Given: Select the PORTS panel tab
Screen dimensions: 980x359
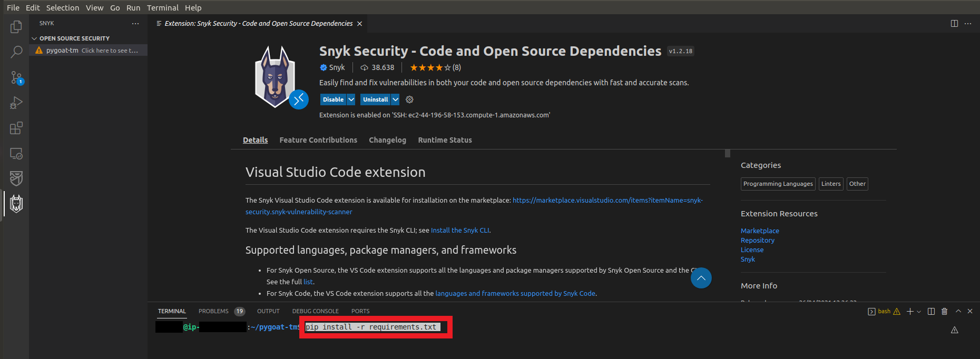Looking at the screenshot, I should (360, 311).
